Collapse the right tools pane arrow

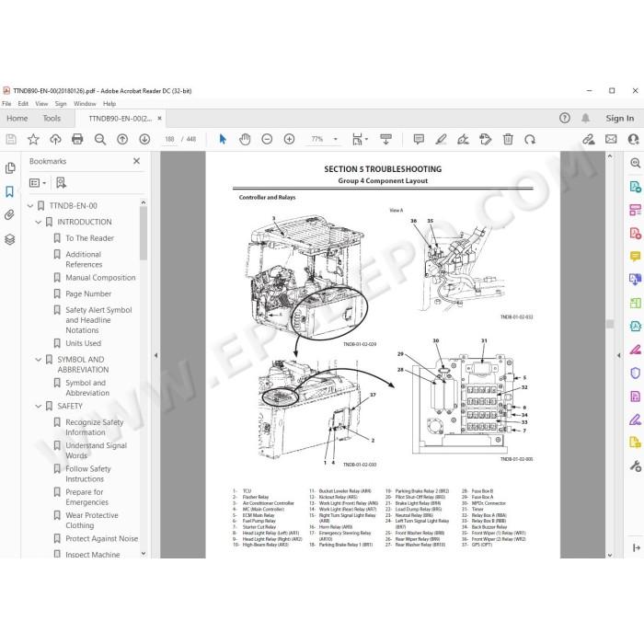pyautogui.click(x=618, y=355)
